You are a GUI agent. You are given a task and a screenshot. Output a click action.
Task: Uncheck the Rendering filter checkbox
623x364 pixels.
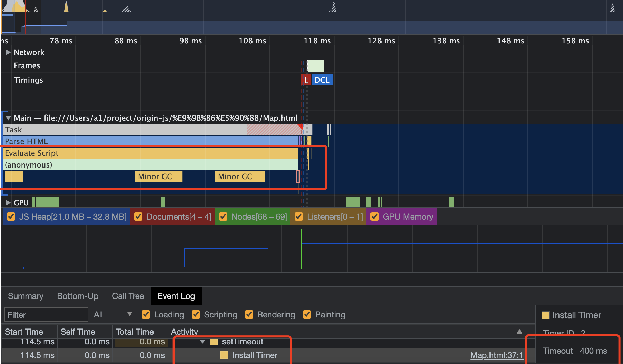click(249, 314)
